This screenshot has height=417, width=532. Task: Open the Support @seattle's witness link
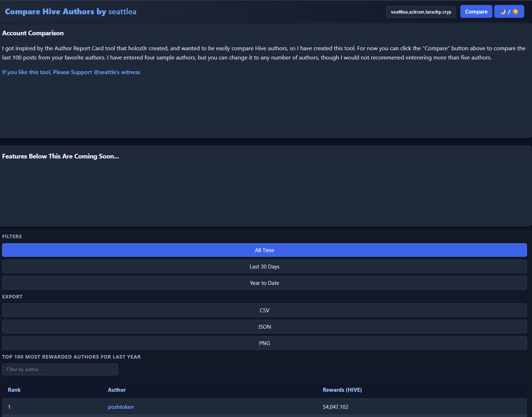point(71,72)
